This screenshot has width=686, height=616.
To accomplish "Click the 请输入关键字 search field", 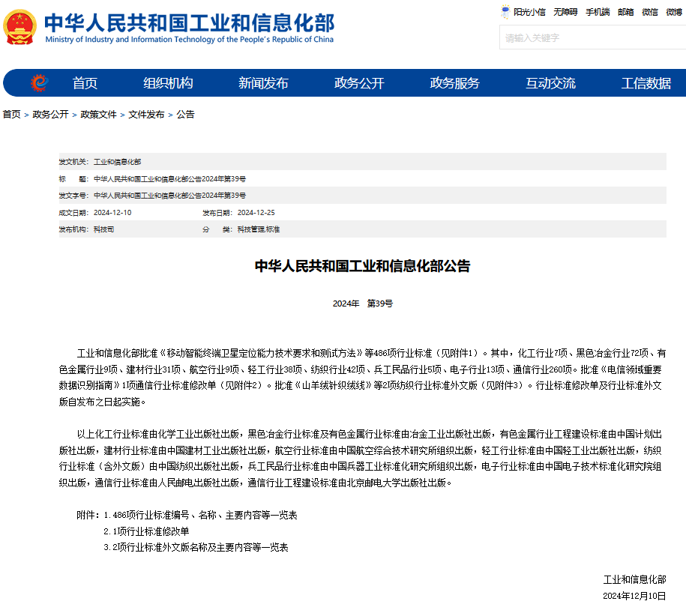I will 592,37.
